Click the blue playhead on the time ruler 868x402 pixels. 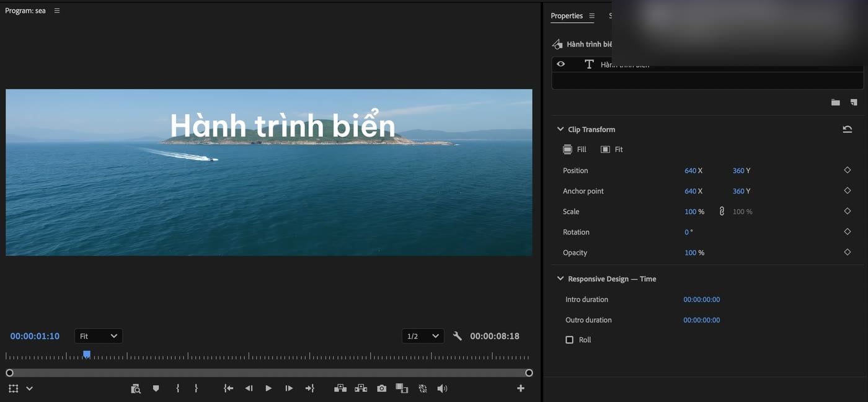click(87, 354)
